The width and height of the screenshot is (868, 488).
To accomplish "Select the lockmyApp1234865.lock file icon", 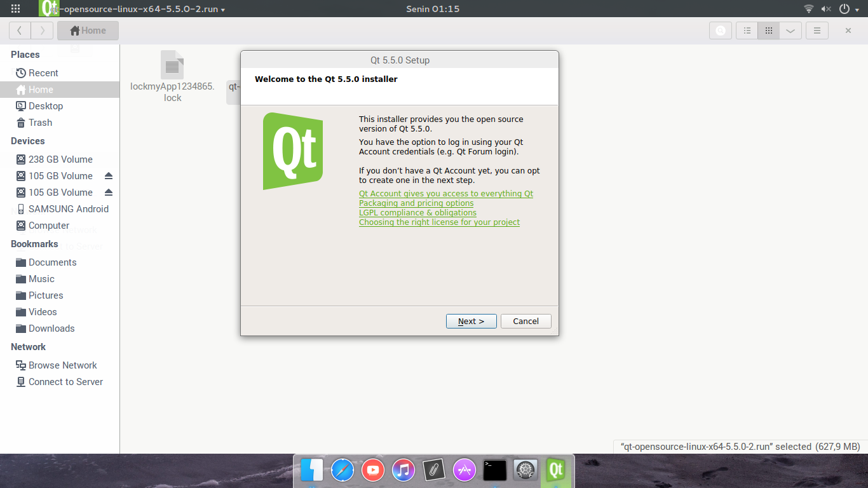I will [x=172, y=65].
